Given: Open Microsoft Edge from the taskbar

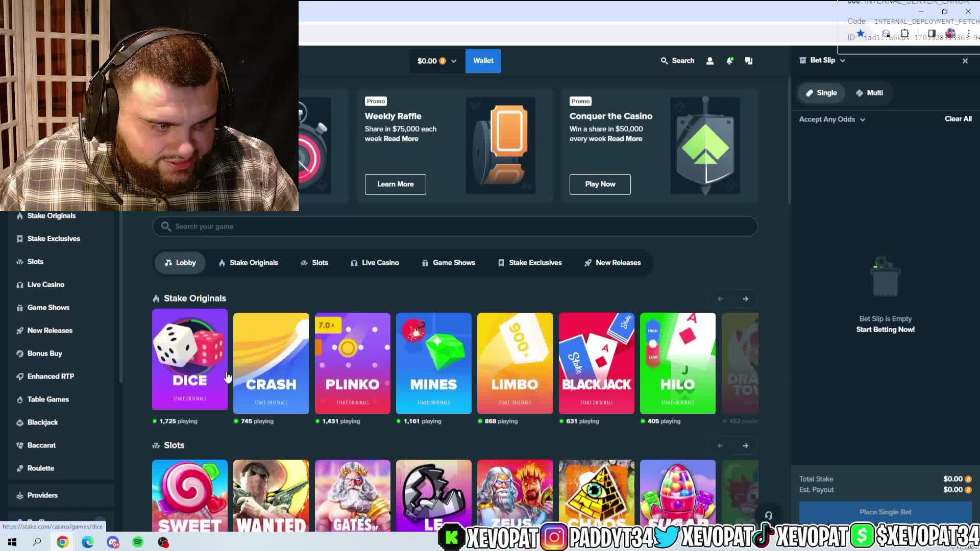Looking at the screenshot, I should 87,542.
